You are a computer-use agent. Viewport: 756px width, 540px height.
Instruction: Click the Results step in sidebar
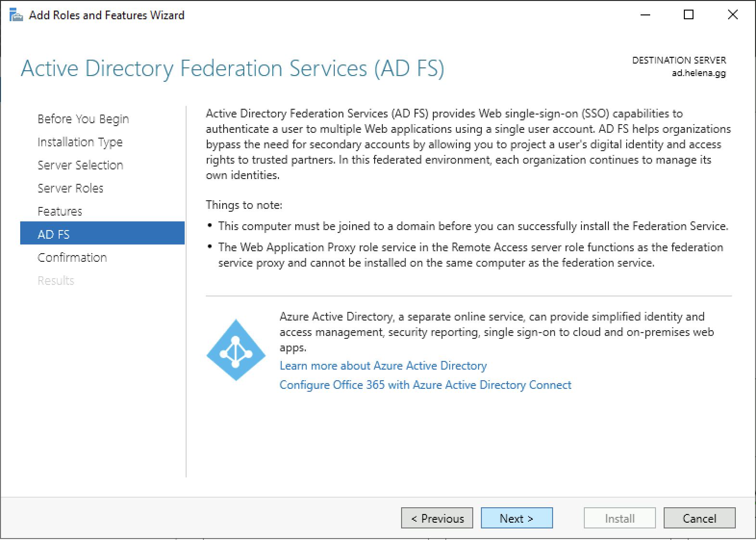56,281
